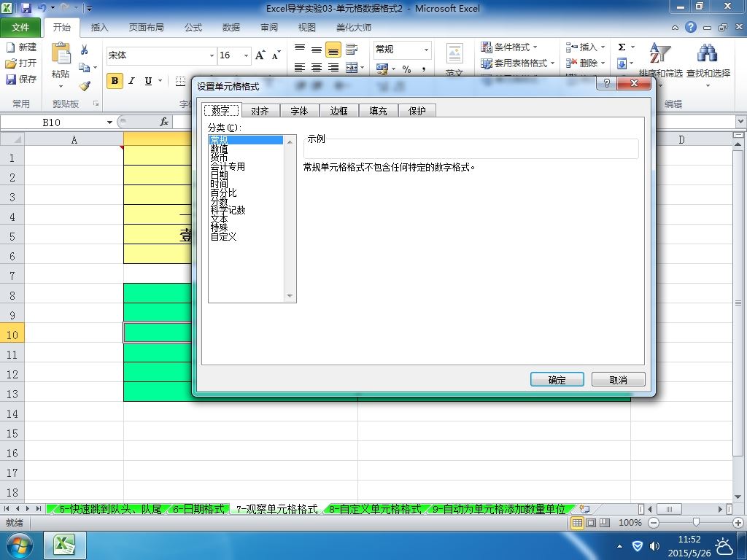Click the zoom in plus button
This screenshot has height=560, width=747.
click(738, 523)
